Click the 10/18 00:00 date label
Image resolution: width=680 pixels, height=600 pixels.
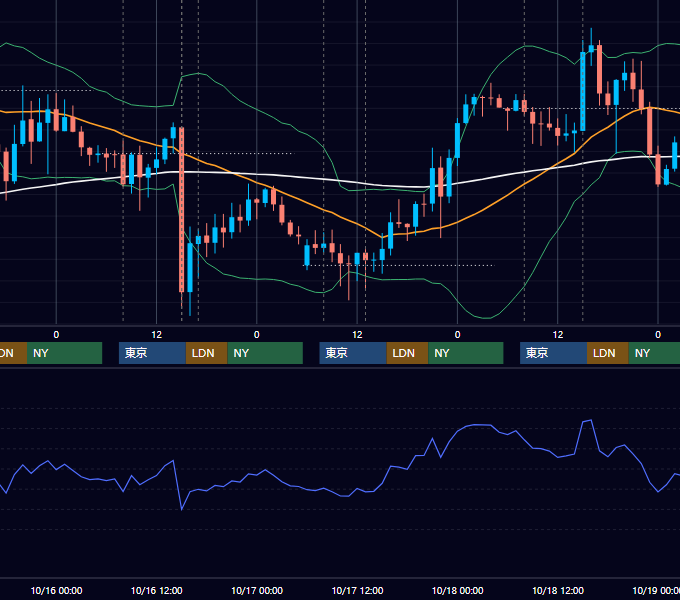pos(458,590)
